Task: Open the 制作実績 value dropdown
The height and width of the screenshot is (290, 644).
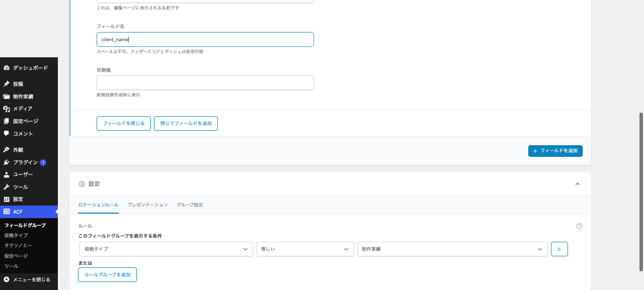Action: coord(452,249)
